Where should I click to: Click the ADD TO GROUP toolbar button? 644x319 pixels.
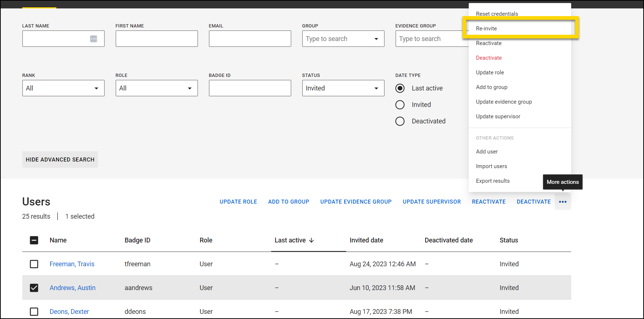(x=289, y=202)
